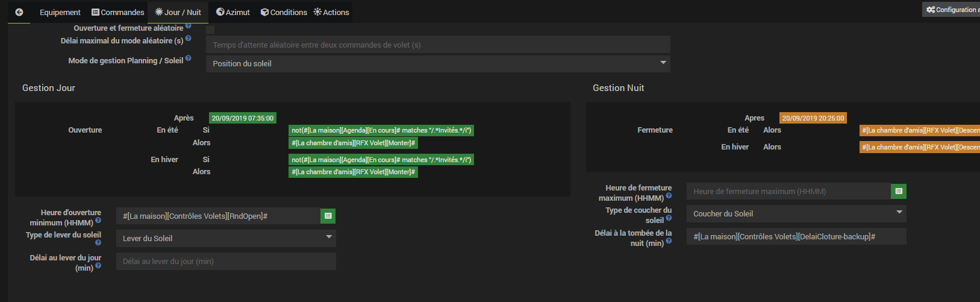This screenshot has width=980, height=302.
Task: Click green list button beside Heure de fermeture maximum
Action: 899,191
